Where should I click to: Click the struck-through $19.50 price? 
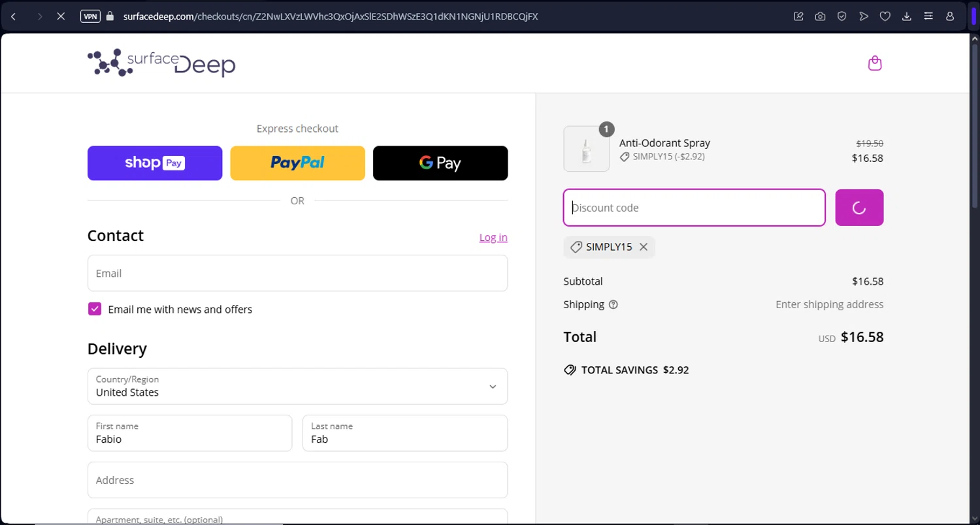[870, 143]
